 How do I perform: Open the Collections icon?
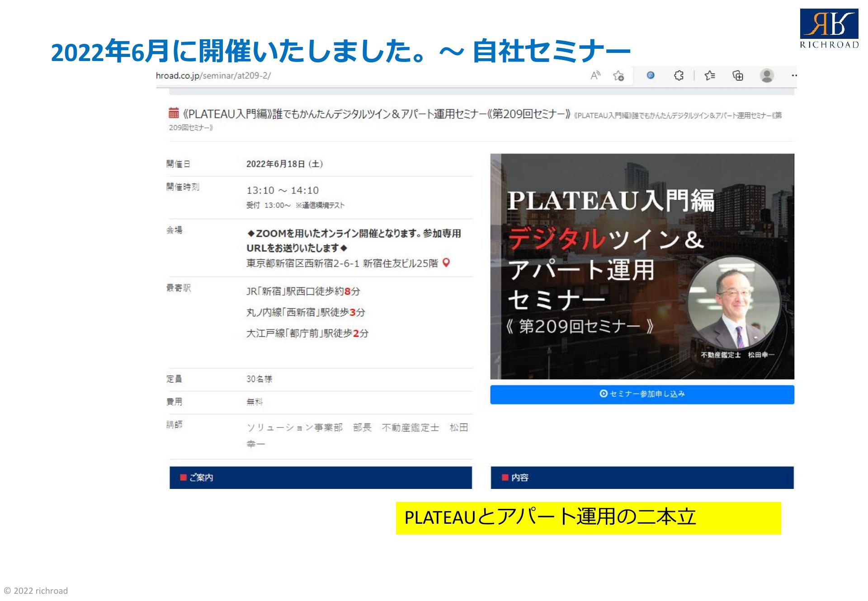pos(737,75)
